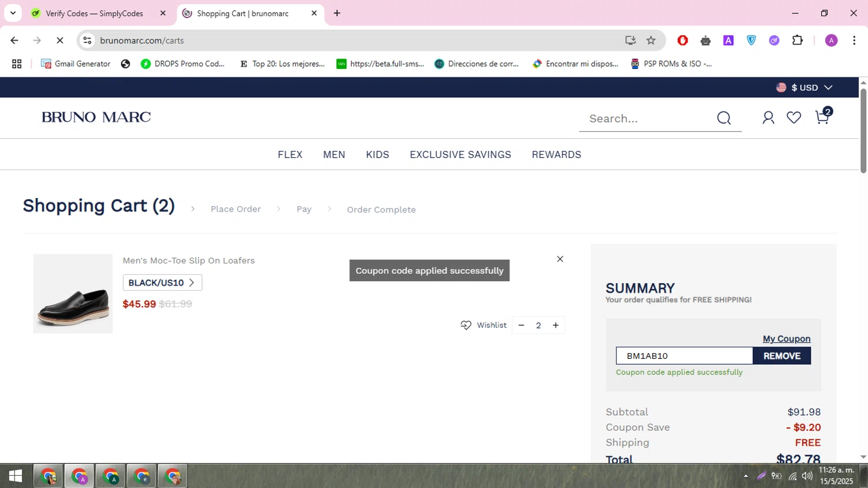This screenshot has width=868, height=488.
Task: Open the shopping cart icon in header
Action: tap(822, 118)
